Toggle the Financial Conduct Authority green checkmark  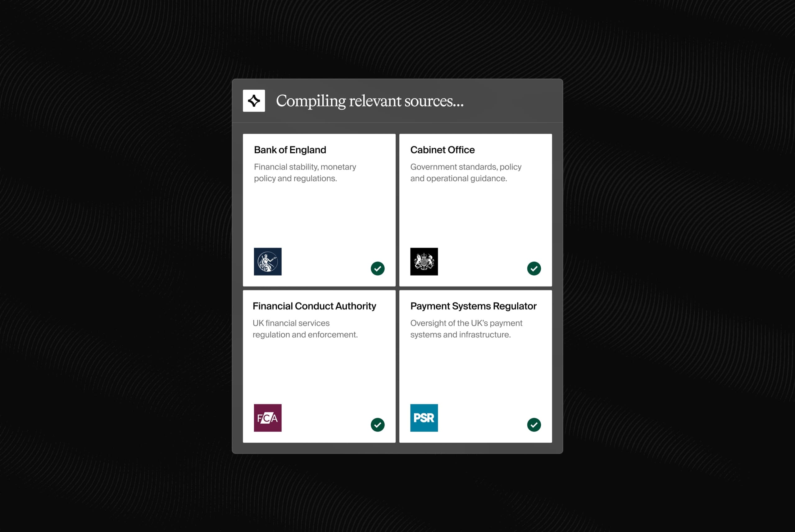(x=378, y=425)
